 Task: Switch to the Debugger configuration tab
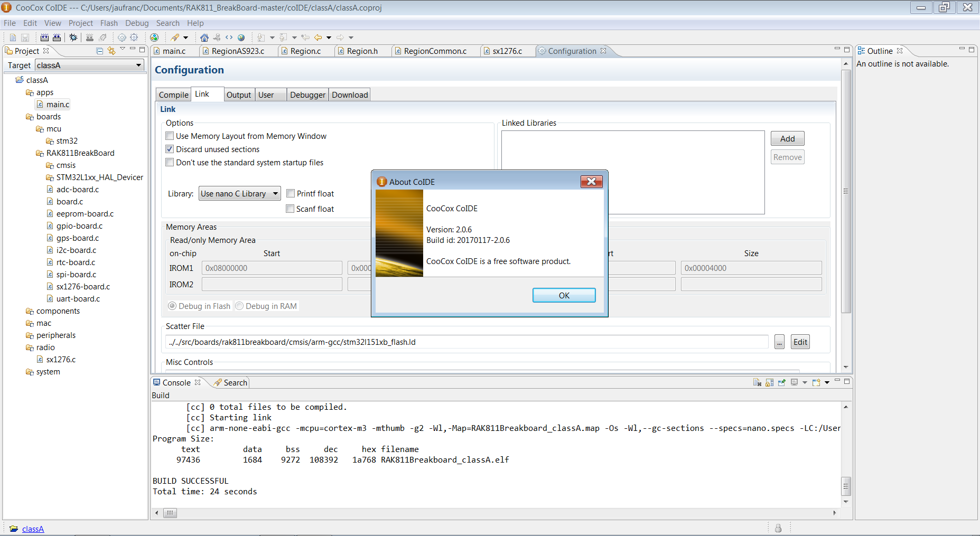307,95
